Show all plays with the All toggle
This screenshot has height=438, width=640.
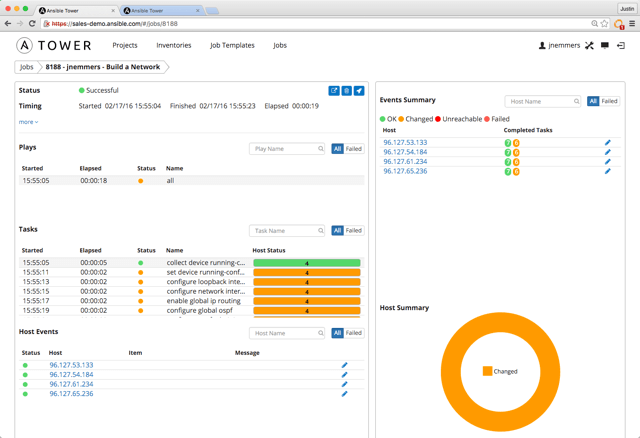point(337,149)
